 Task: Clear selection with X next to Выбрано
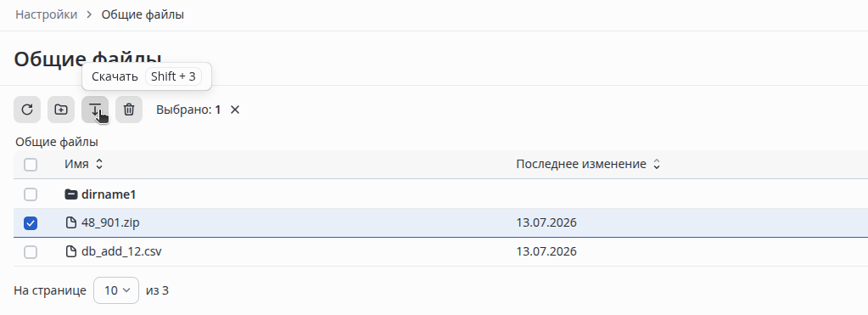235,110
